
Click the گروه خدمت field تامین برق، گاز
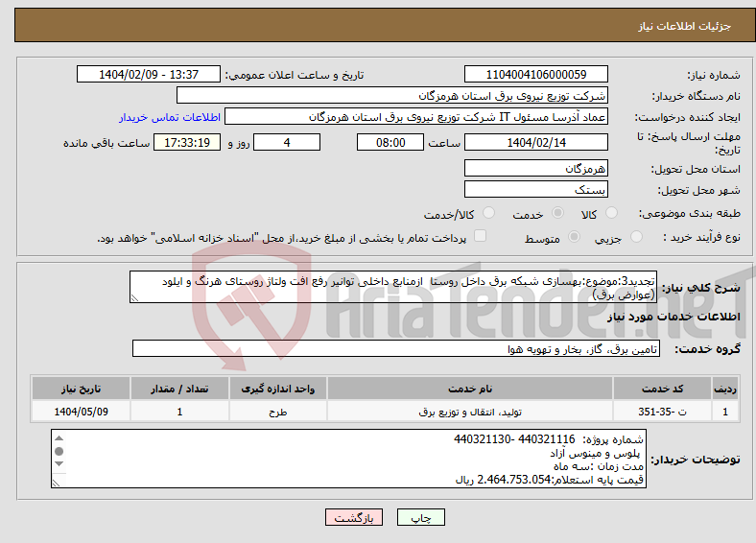(x=396, y=348)
